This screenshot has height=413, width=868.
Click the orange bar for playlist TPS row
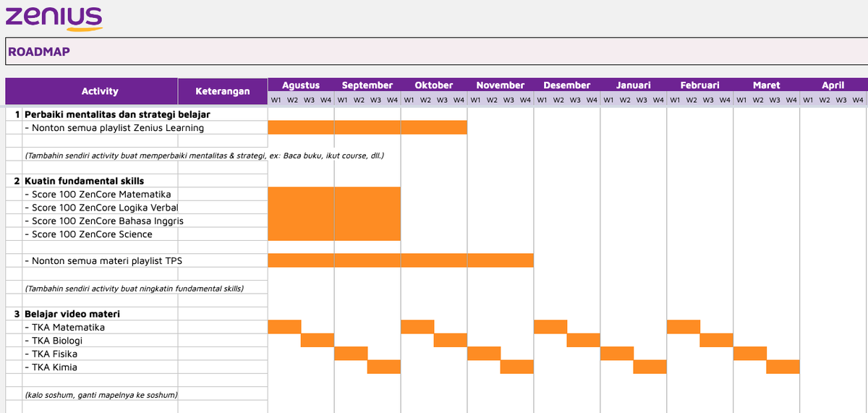click(x=401, y=260)
